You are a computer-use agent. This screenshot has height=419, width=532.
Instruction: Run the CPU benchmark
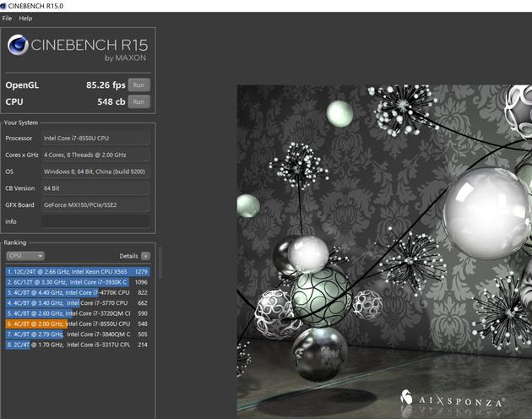138,101
